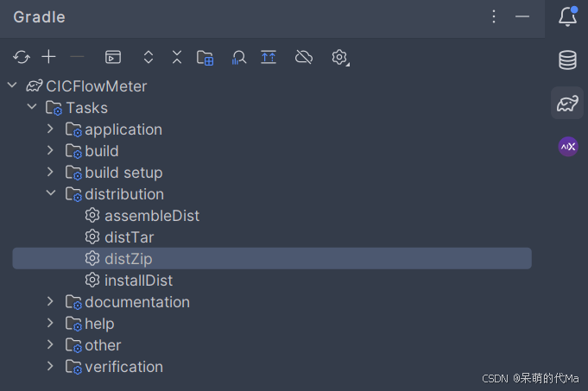588x391 pixels.
Task: Select the assembleDist task
Action: click(152, 216)
